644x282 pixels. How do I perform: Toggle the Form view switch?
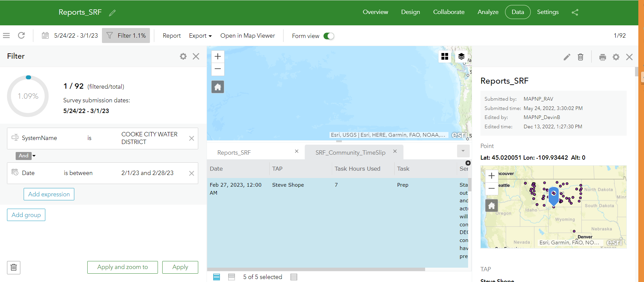click(329, 36)
